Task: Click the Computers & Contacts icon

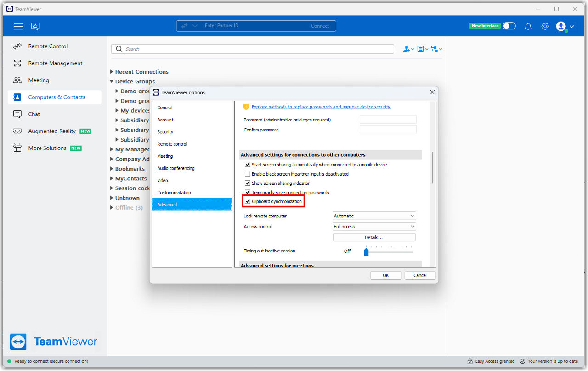Action: click(17, 97)
